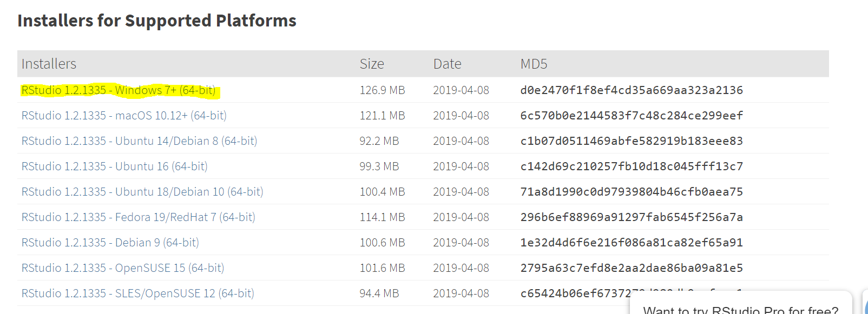
Task: Open the Fedora 19/RedHat 7 installer link
Action: 138,217
